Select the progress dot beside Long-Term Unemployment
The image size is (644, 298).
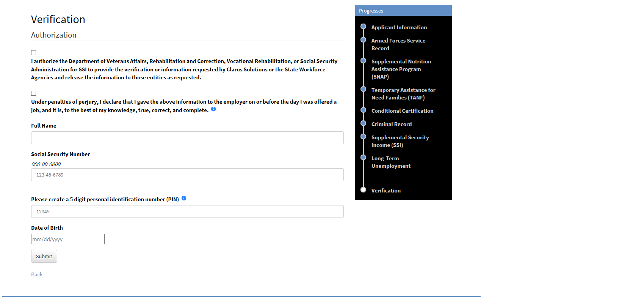pos(363,158)
